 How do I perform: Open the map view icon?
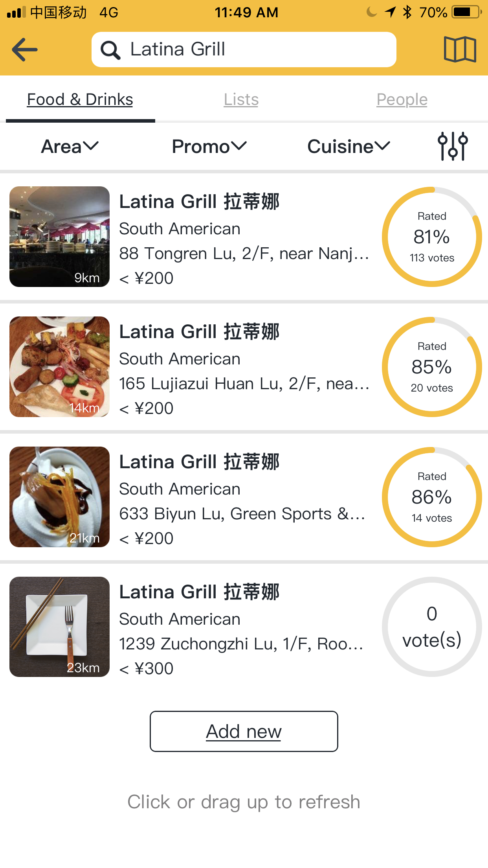coord(460,50)
